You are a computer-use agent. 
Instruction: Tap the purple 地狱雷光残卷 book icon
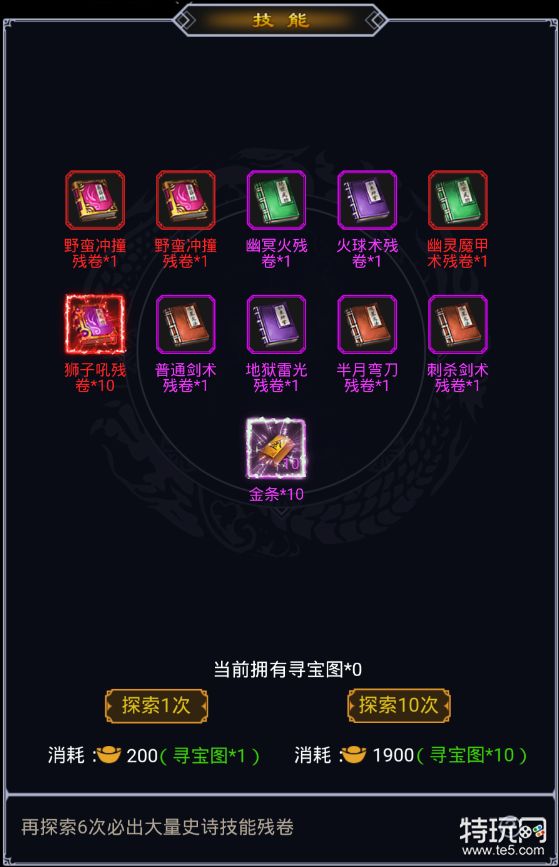(276, 324)
